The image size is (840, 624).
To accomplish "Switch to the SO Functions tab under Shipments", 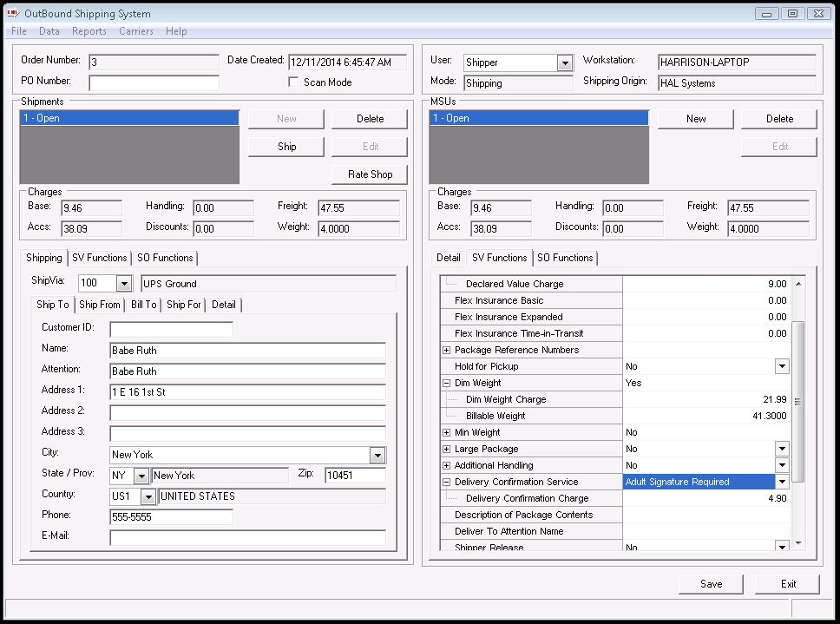I will pyautogui.click(x=165, y=258).
